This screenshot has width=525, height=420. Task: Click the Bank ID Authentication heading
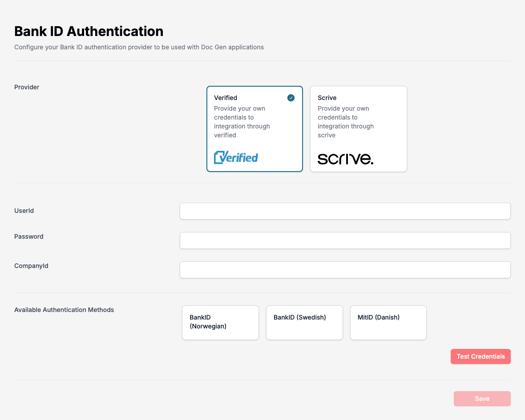point(89,32)
